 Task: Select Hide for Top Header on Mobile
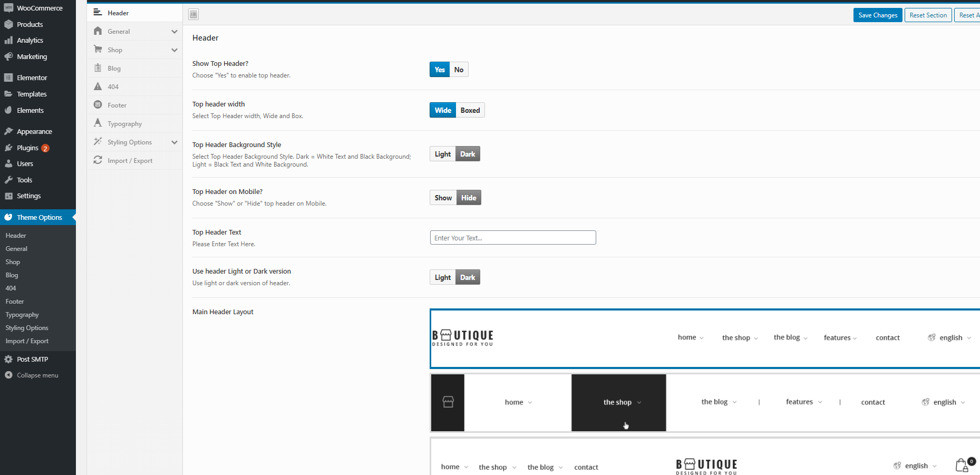(x=469, y=198)
